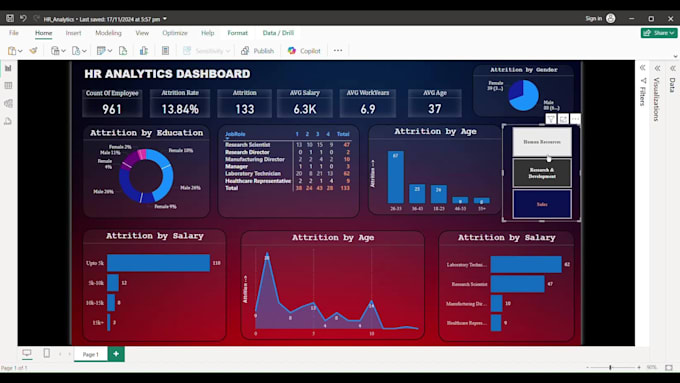Click the mobile layout icon
This screenshot has height=383, width=680.
pos(47,354)
